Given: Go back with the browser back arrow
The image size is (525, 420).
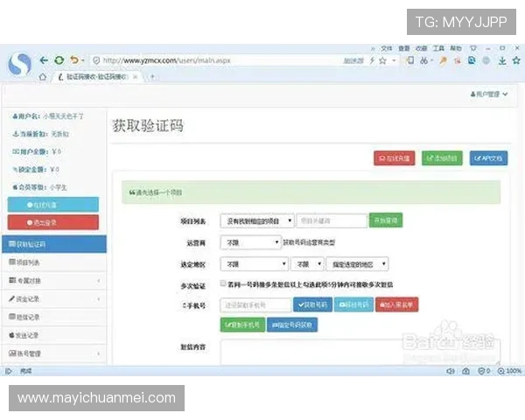Looking at the screenshot, I should pos(44,60).
